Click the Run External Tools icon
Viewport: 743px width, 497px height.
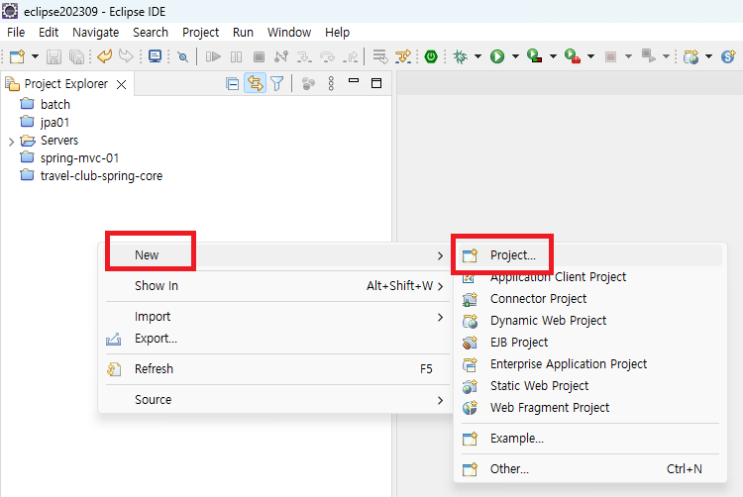click(x=572, y=56)
